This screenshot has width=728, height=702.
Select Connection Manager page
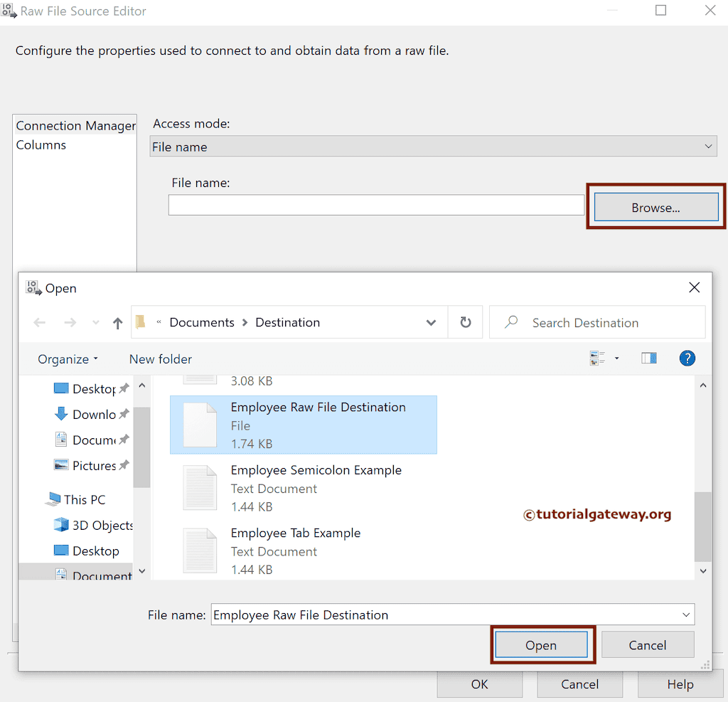click(75, 125)
